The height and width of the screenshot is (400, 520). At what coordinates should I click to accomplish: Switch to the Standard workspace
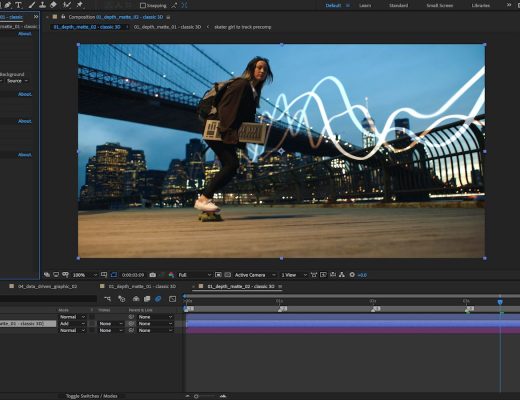pyautogui.click(x=398, y=5)
